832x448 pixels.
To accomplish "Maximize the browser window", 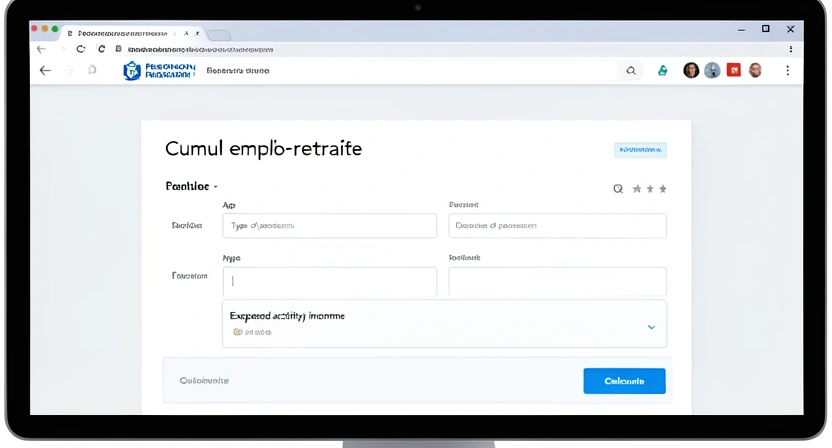I will point(766,29).
